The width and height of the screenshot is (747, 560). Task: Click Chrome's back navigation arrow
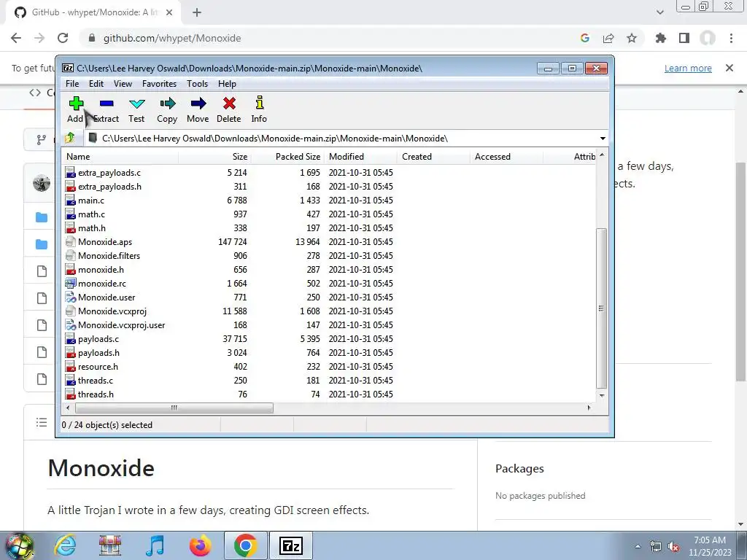(x=16, y=38)
